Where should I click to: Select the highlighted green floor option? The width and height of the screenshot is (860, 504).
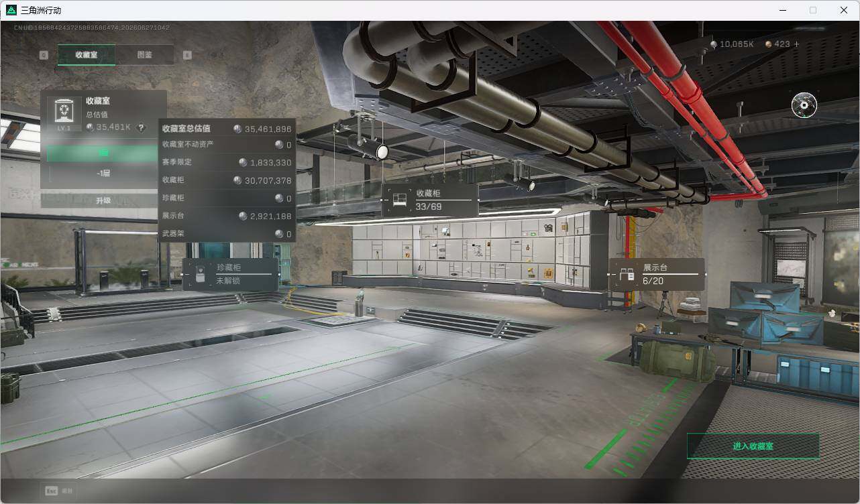coord(103,153)
